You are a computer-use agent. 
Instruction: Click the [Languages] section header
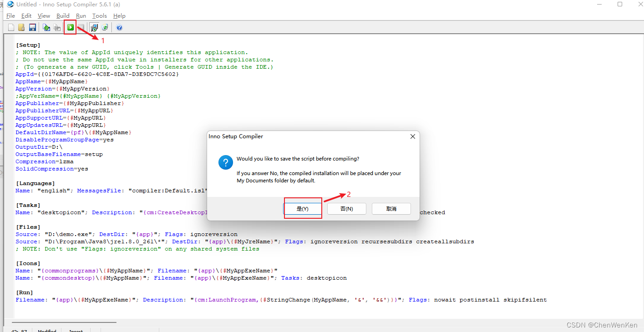(35, 183)
